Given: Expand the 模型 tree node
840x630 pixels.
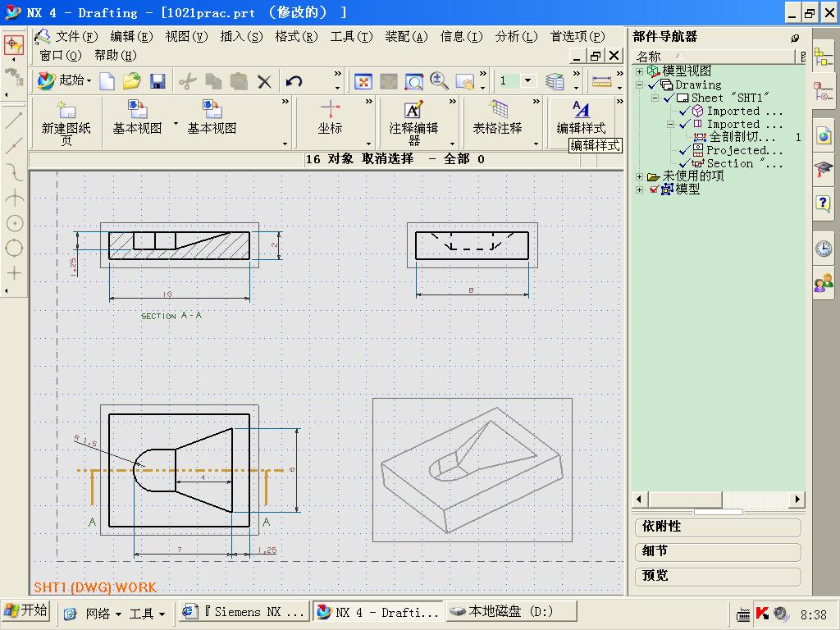Looking at the screenshot, I should [x=639, y=189].
